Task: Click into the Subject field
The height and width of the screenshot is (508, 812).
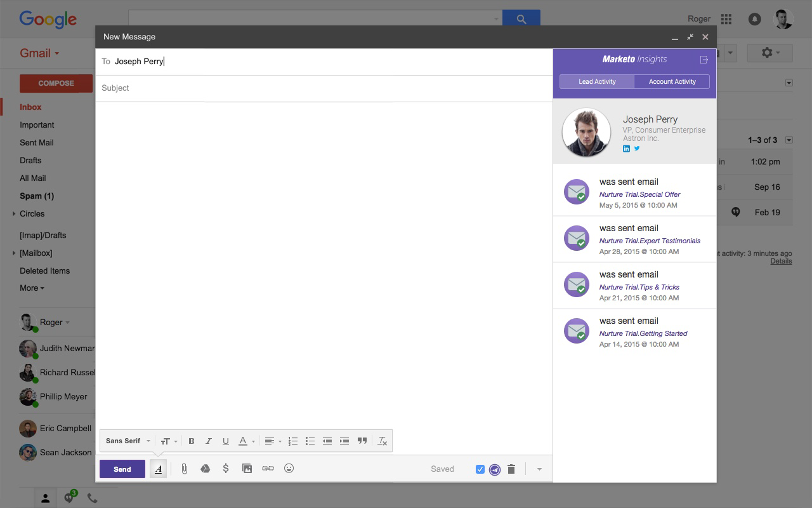Action: (324, 88)
